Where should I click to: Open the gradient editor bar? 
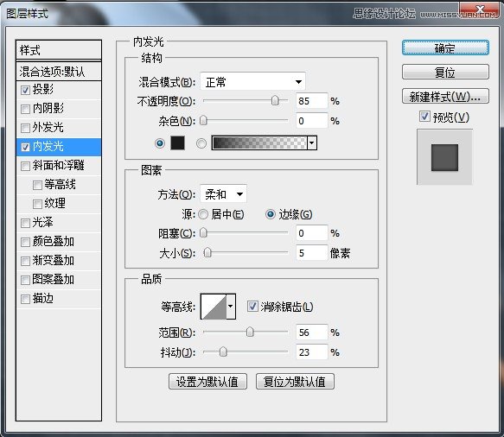pyautogui.click(x=259, y=142)
